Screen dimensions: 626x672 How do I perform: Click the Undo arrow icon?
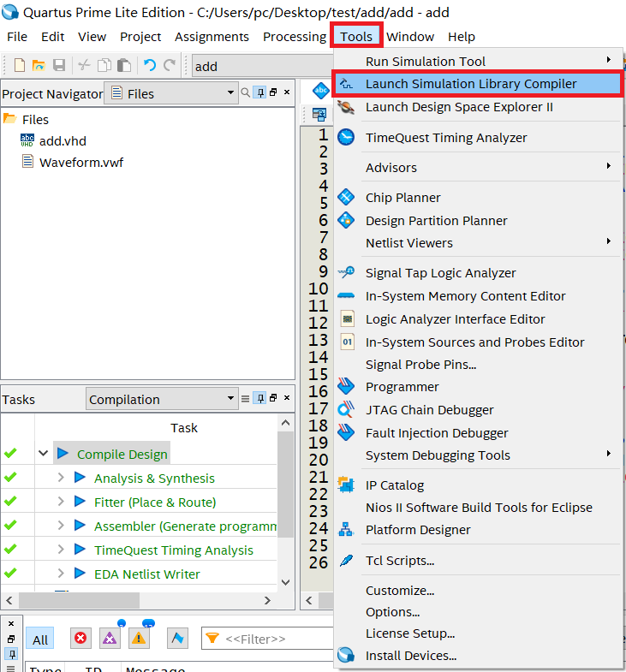pos(150,65)
